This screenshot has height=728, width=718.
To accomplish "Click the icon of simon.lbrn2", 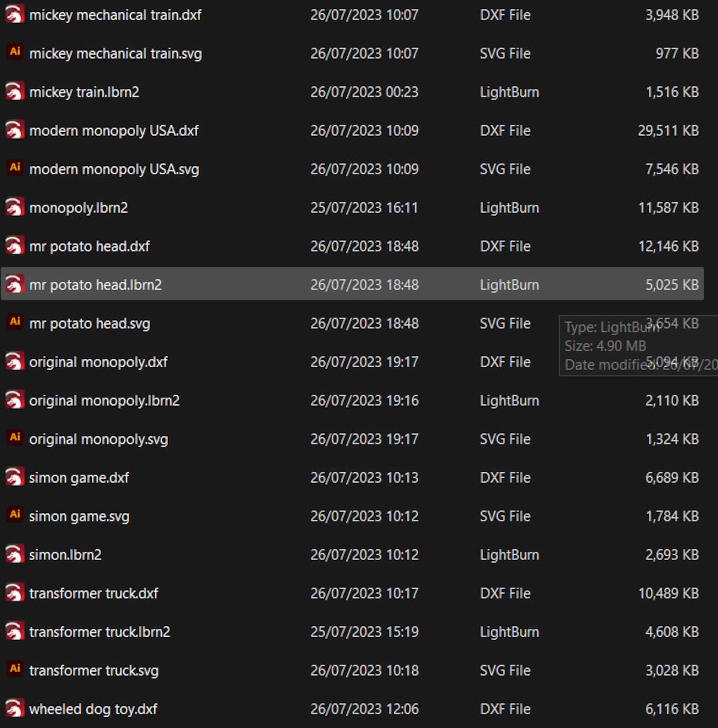I will [x=14, y=554].
